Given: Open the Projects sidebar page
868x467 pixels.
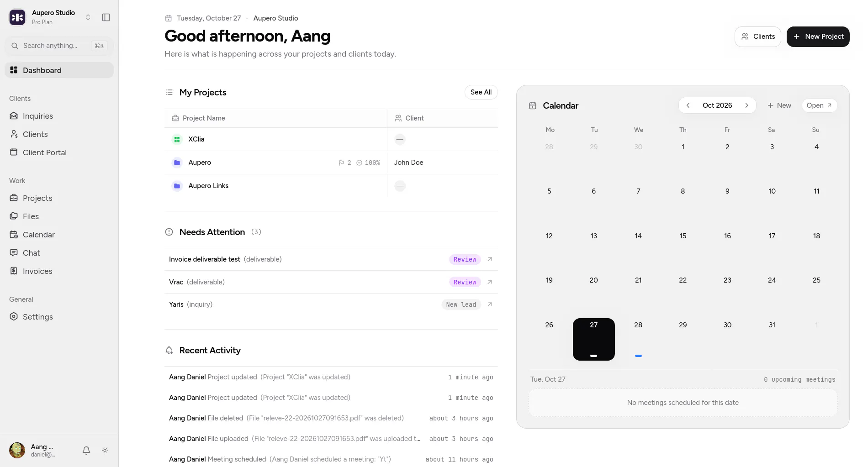Looking at the screenshot, I should [x=59, y=198].
